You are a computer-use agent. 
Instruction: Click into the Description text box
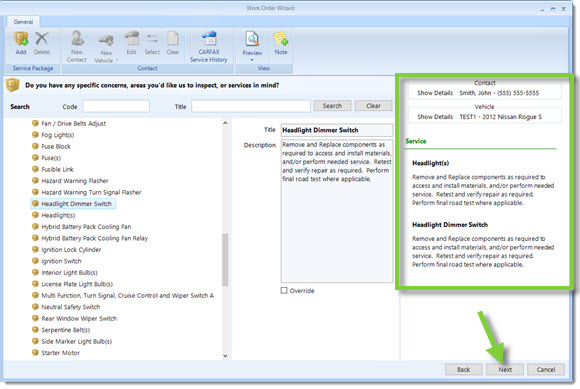click(x=337, y=211)
